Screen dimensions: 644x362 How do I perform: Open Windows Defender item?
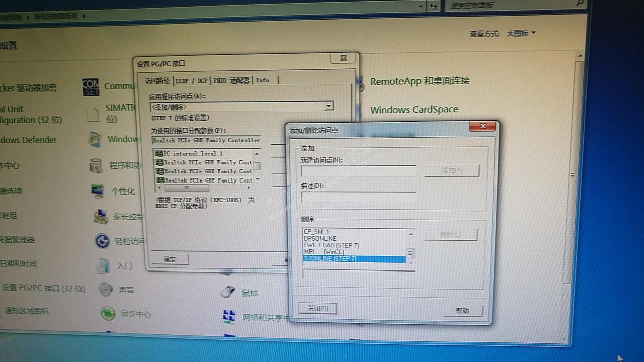[28, 140]
